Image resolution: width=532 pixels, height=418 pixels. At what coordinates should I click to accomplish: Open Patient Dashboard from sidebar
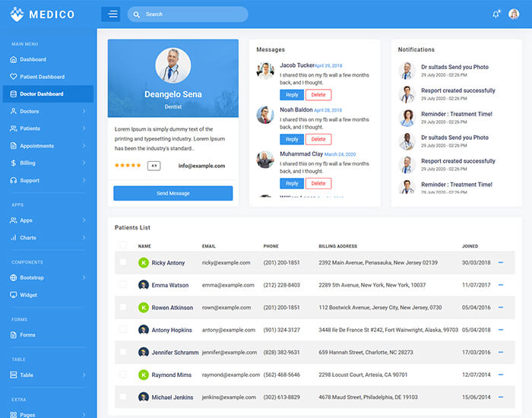[42, 77]
